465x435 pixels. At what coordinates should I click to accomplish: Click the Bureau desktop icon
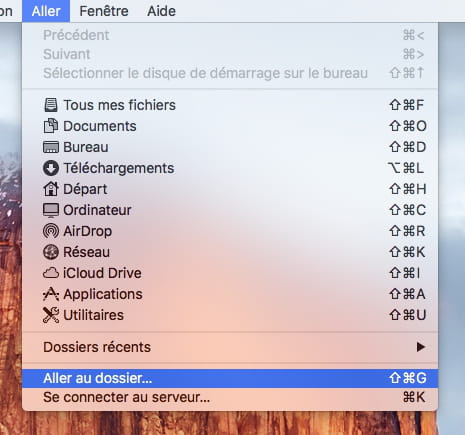pos(51,147)
